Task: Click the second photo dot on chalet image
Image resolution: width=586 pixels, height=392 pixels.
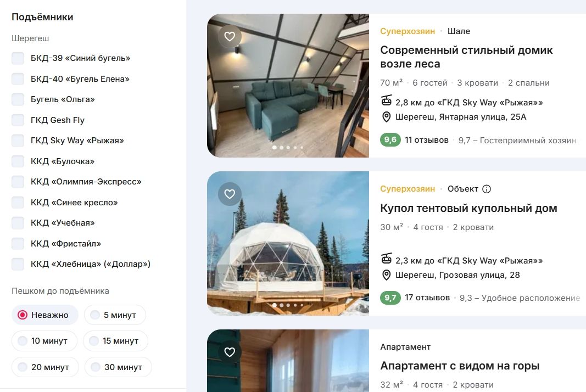Action: pos(281,148)
